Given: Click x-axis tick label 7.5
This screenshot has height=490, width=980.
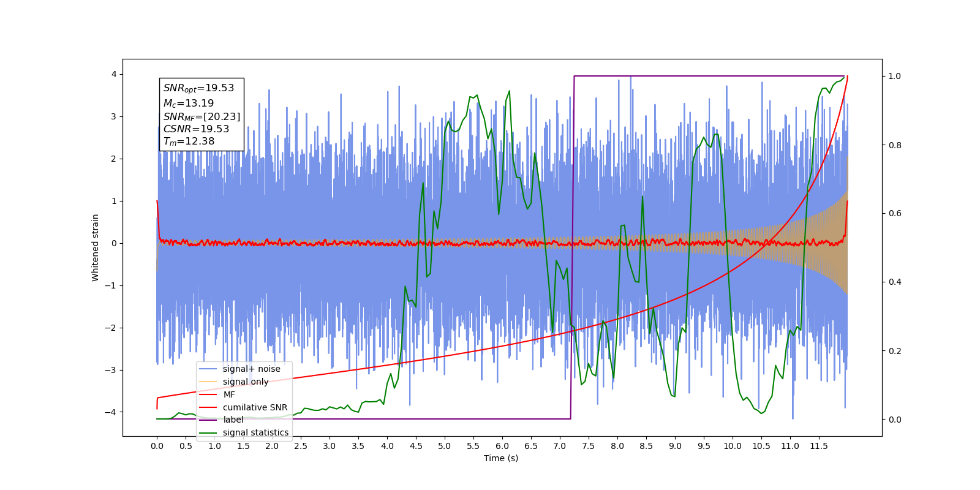Looking at the screenshot, I should coord(589,446).
